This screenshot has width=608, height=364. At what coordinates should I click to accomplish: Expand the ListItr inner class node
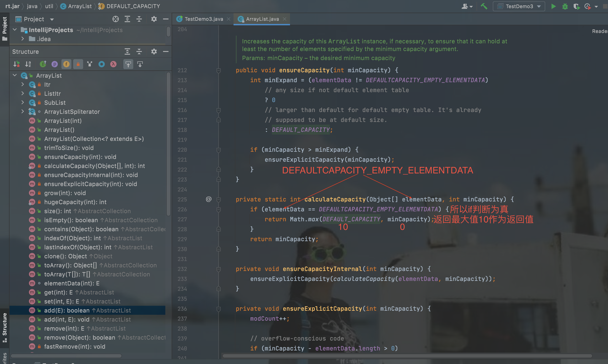pyautogui.click(x=23, y=93)
